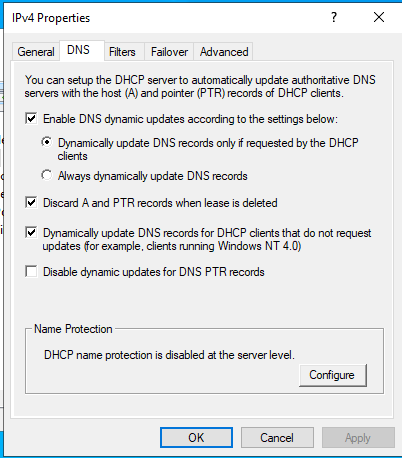The image size is (402, 458).
Task: Close the IPv4 Properties dialog
Action: (x=379, y=17)
